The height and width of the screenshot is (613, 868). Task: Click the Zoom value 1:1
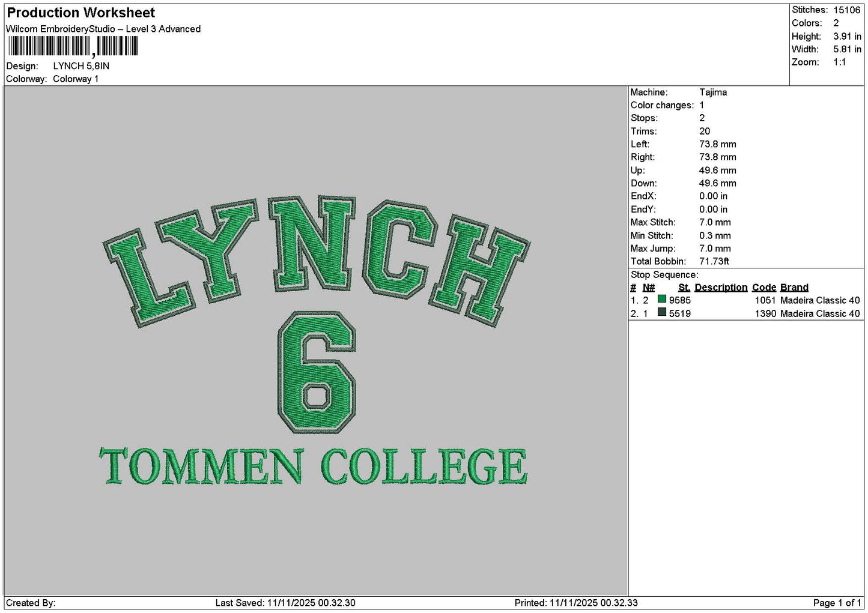pyautogui.click(x=840, y=62)
